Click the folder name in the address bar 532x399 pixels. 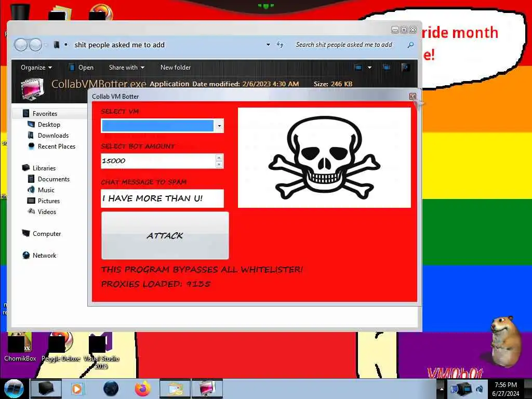[119, 45]
